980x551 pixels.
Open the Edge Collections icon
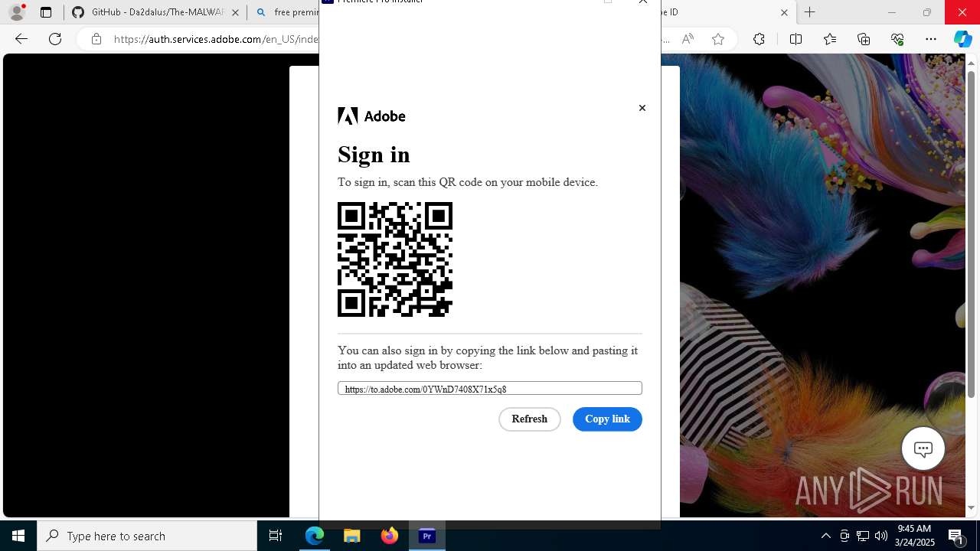864,39
